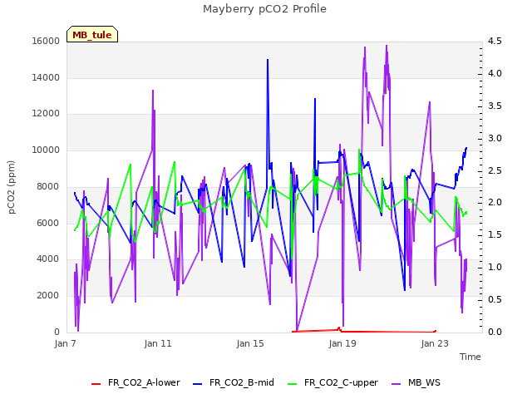Click the 8000 left axis value

point(48,186)
